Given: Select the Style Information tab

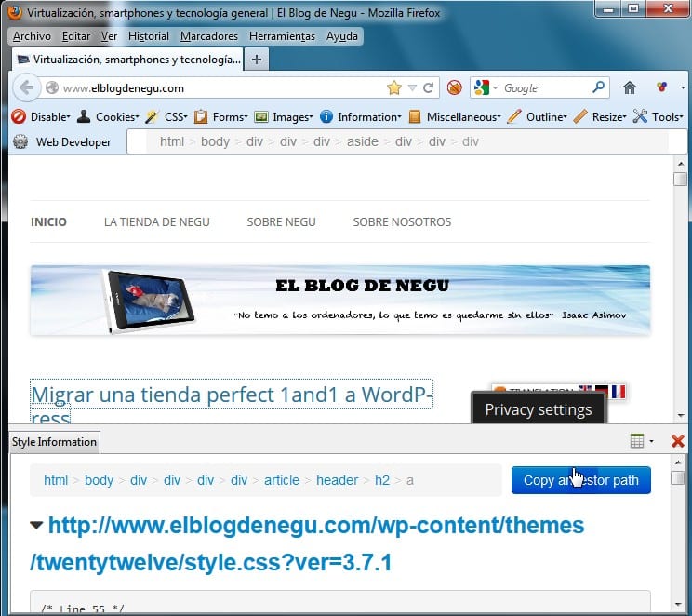Looking at the screenshot, I should pyautogui.click(x=54, y=442).
